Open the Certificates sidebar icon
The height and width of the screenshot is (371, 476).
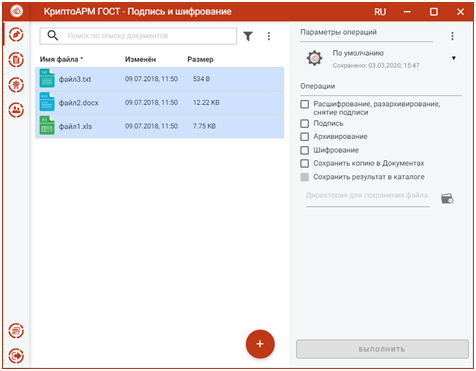click(x=16, y=85)
